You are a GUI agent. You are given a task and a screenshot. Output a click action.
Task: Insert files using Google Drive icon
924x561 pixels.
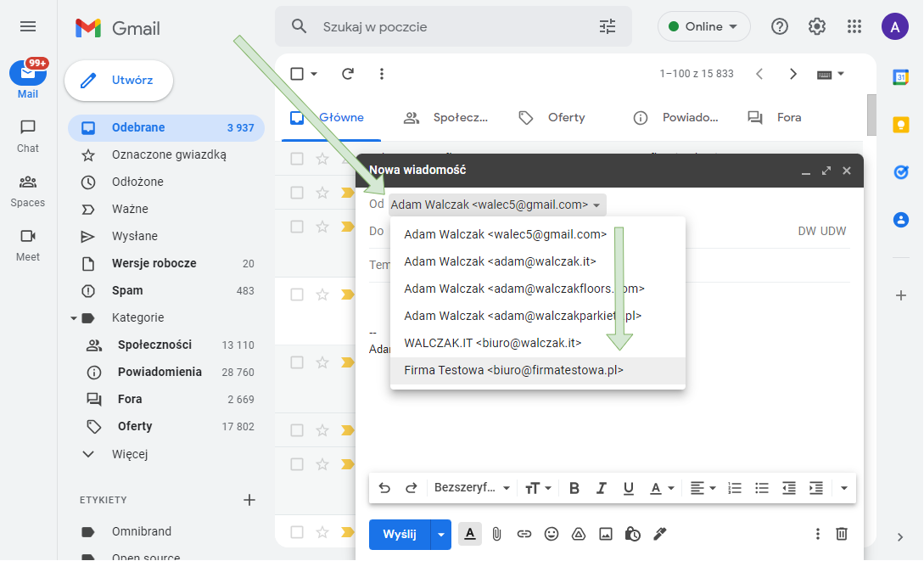(x=579, y=534)
